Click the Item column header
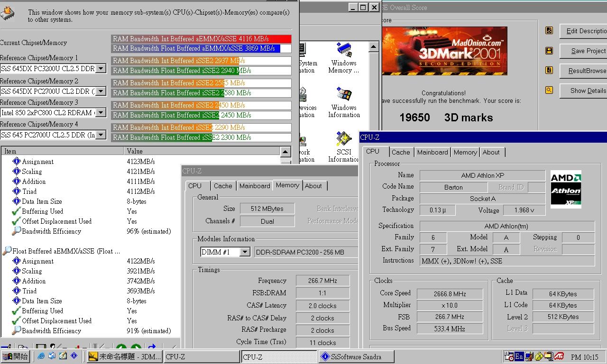607x364 pixels. tap(63, 151)
